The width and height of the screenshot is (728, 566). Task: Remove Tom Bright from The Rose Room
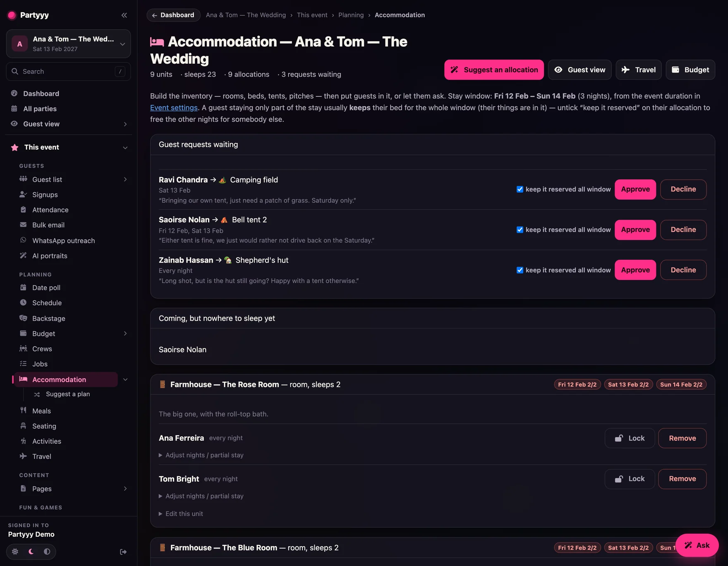point(682,479)
